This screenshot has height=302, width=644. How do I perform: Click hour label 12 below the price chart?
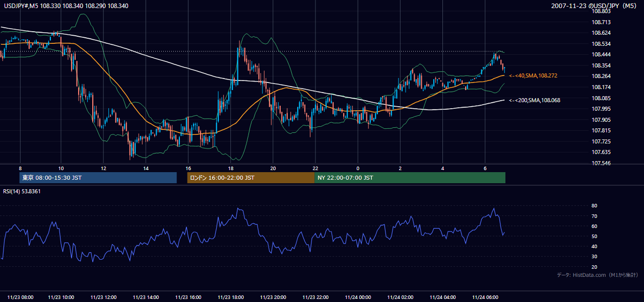(x=103, y=168)
